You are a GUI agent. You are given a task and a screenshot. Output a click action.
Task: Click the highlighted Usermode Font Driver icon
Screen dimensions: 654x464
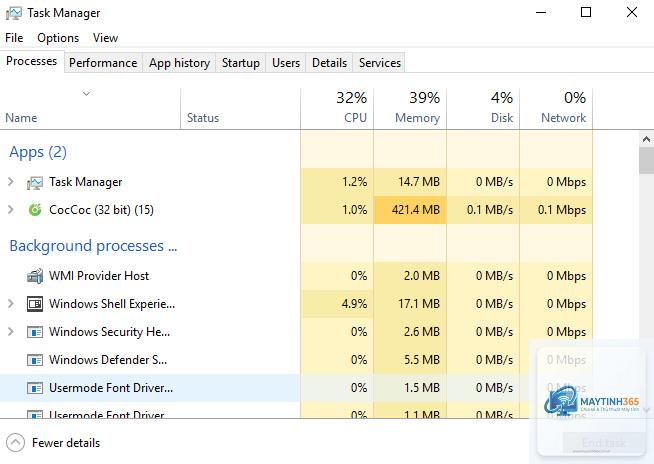(35, 388)
